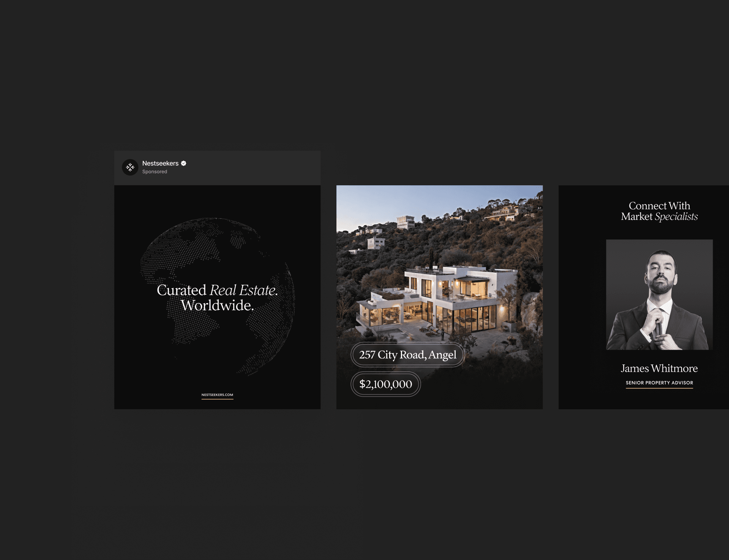Image resolution: width=729 pixels, height=560 pixels.
Task: Open James Whitmore's portrait photo
Action: pos(659,295)
